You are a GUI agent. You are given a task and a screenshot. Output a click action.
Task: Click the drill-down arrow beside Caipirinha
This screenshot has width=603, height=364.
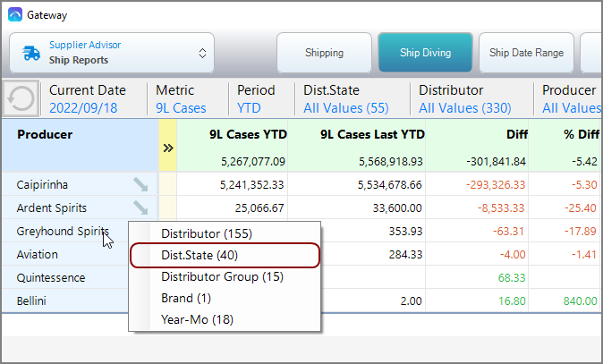click(x=141, y=184)
